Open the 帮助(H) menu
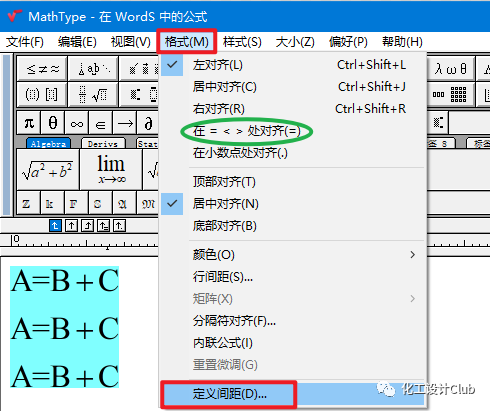Image resolution: width=490 pixels, height=411 pixels. pos(402,42)
